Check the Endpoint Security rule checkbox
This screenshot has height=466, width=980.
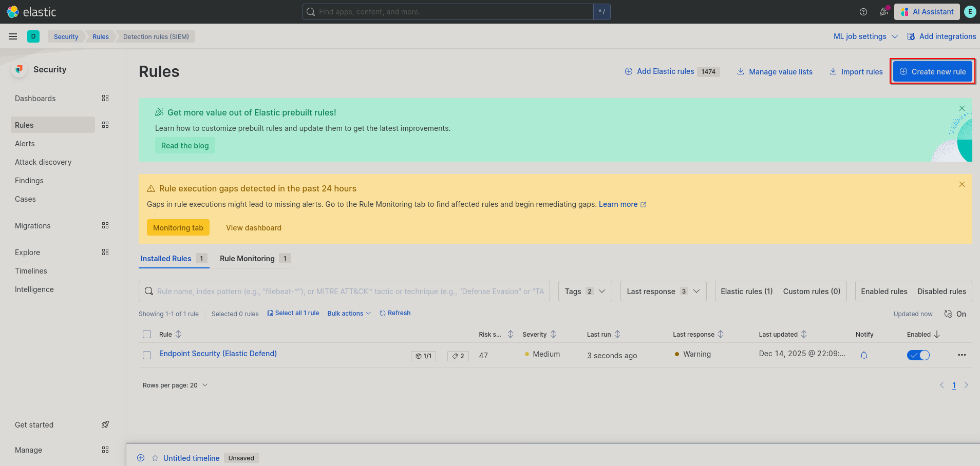(147, 355)
